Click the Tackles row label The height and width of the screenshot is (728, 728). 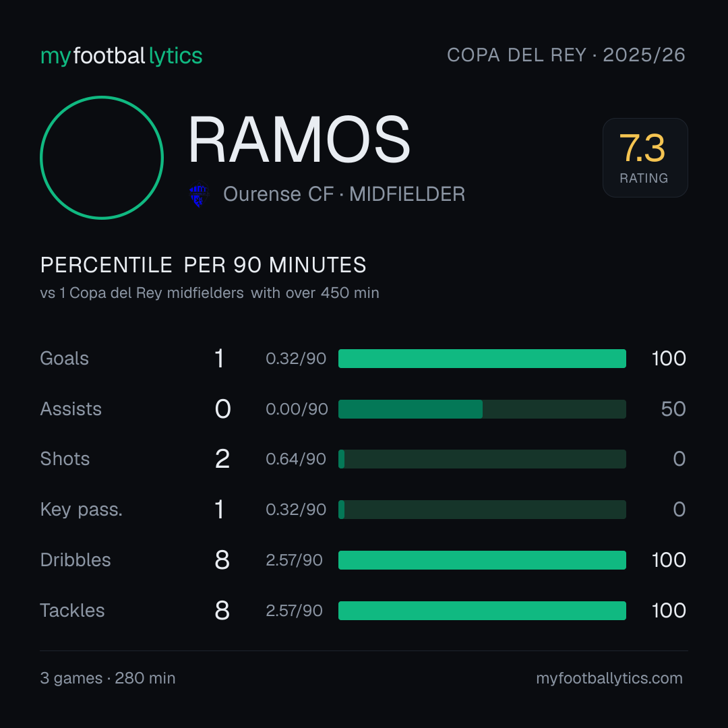(x=72, y=611)
